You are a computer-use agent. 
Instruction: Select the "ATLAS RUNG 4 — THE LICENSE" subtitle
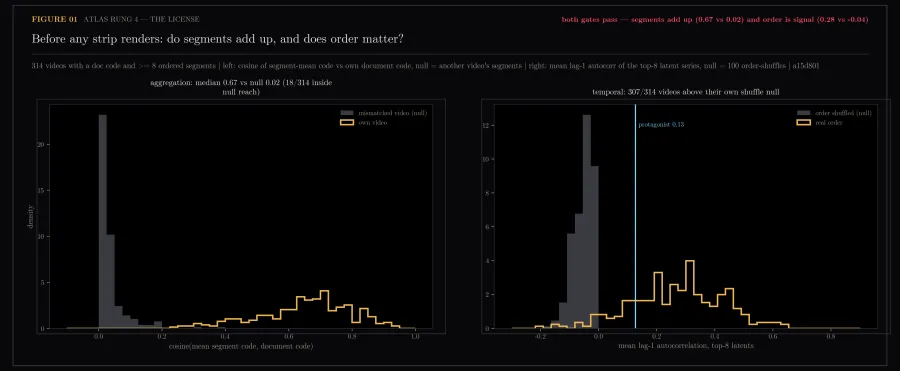click(x=142, y=20)
